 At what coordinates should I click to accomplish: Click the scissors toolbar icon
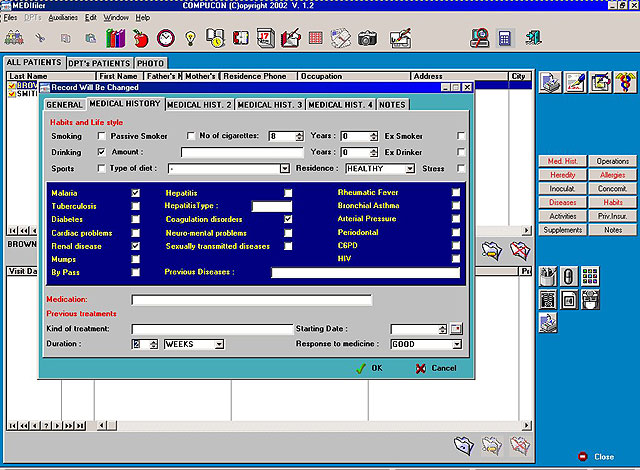pyautogui.click(x=40, y=39)
